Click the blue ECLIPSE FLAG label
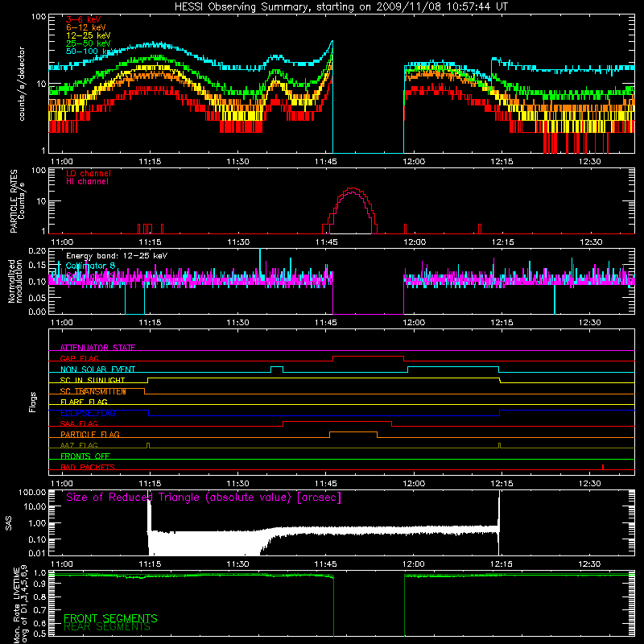 pyautogui.click(x=88, y=413)
